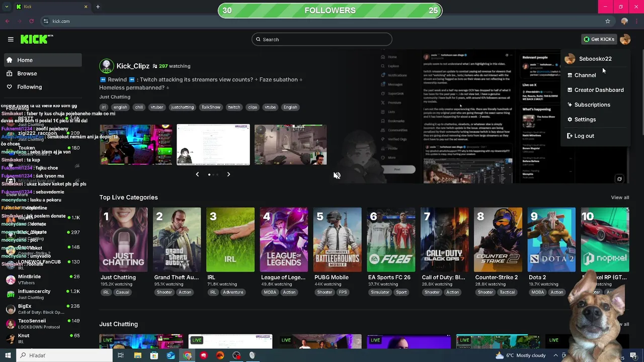
Task: Open Outlook from the taskbar
Action: tap(171, 355)
